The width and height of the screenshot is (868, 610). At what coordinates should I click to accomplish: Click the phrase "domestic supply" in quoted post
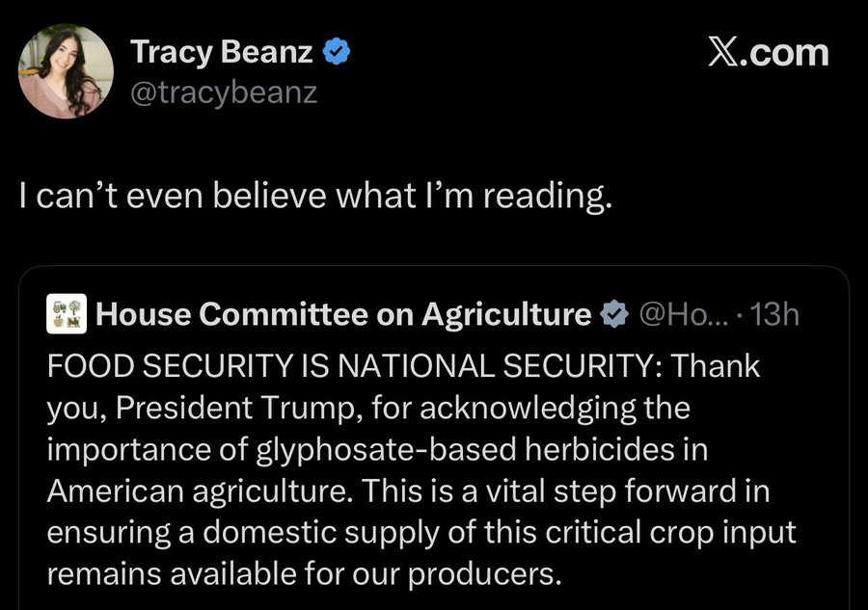[x=302, y=532]
